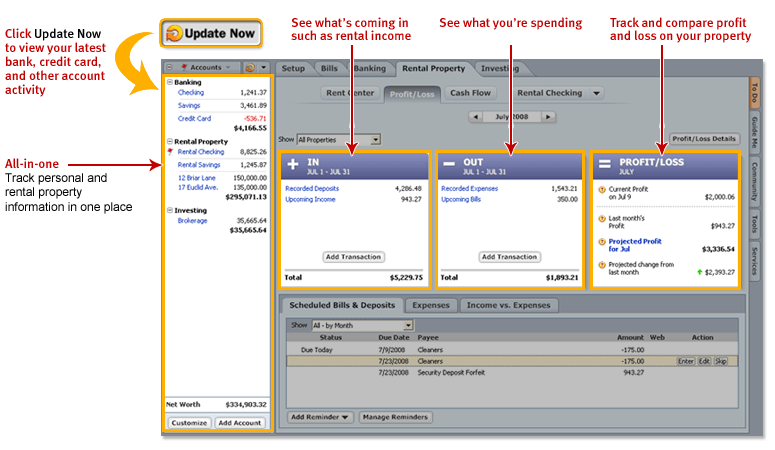Switch to the Setup tab
The height and width of the screenshot is (450, 775).
pyautogui.click(x=293, y=69)
